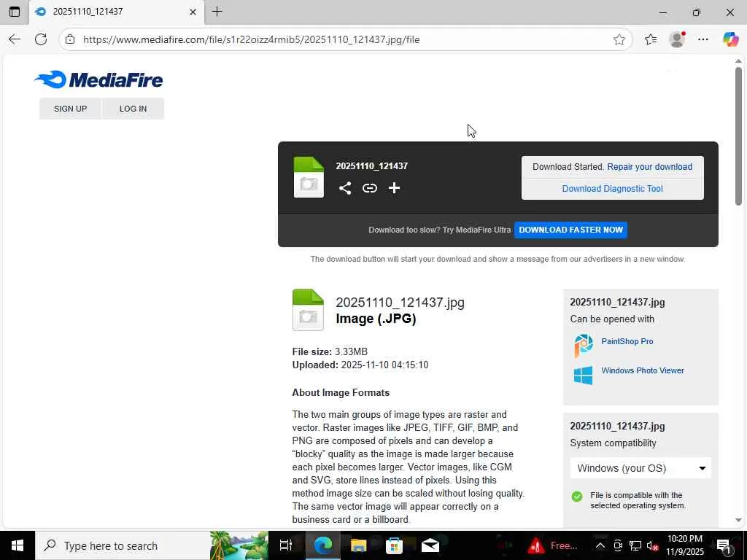The height and width of the screenshot is (560, 747).
Task: Open the Windows Start menu
Action: [x=18, y=545]
